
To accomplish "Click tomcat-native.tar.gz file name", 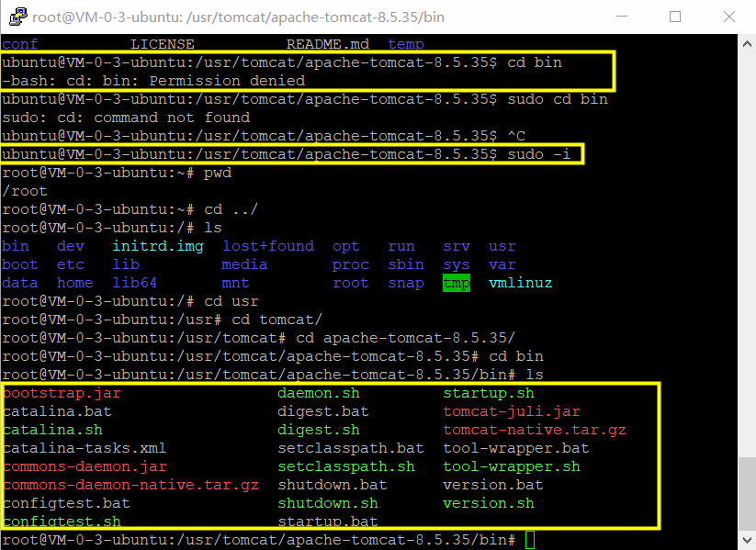I will tap(535, 430).
